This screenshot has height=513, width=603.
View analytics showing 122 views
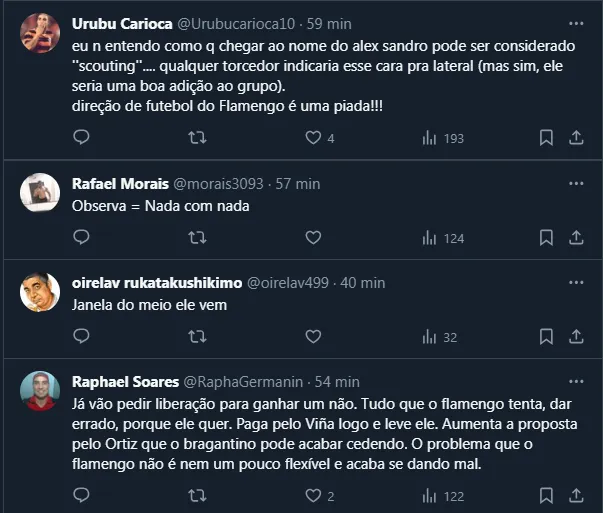pos(443,495)
